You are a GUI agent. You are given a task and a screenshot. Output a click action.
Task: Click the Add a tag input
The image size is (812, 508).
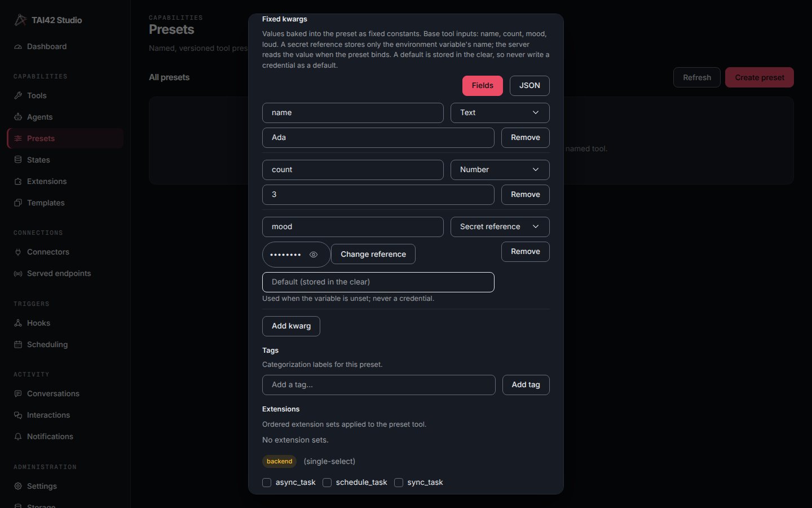379,385
